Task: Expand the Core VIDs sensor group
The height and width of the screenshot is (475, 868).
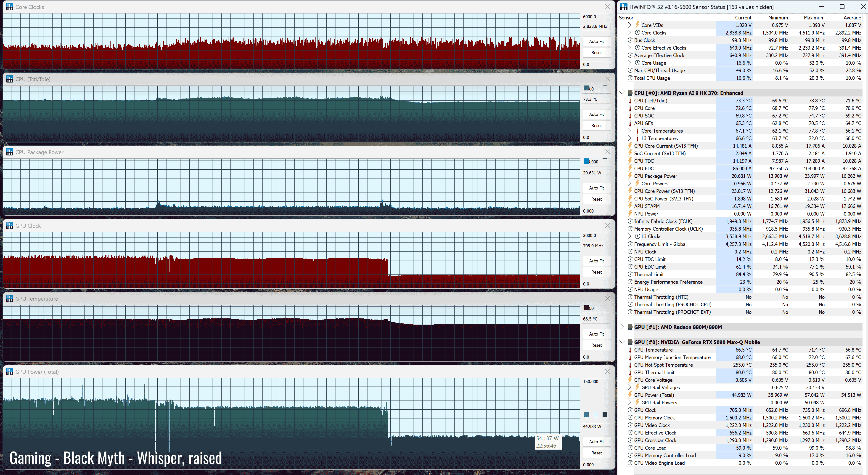Action: pos(630,25)
